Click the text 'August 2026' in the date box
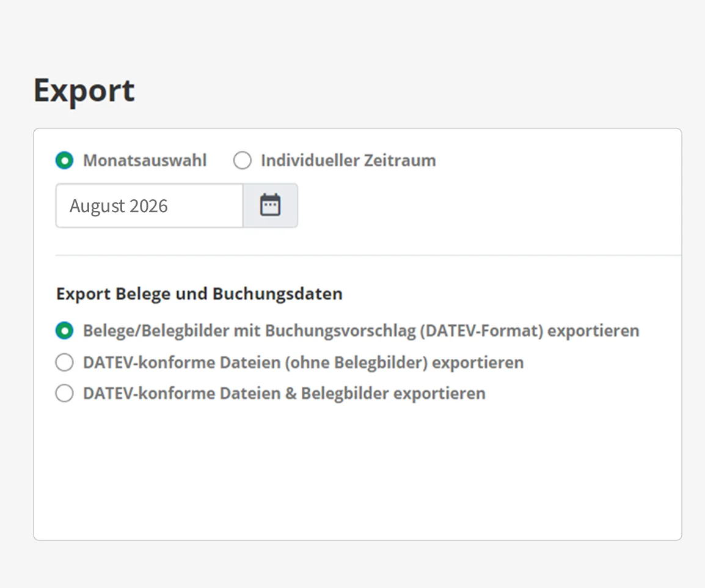The image size is (705, 588). pyautogui.click(x=119, y=206)
